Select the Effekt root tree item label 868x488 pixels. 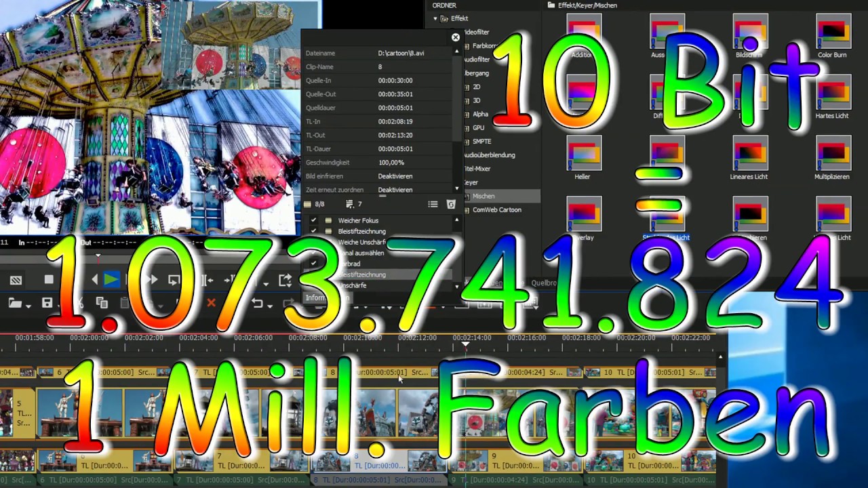point(459,19)
